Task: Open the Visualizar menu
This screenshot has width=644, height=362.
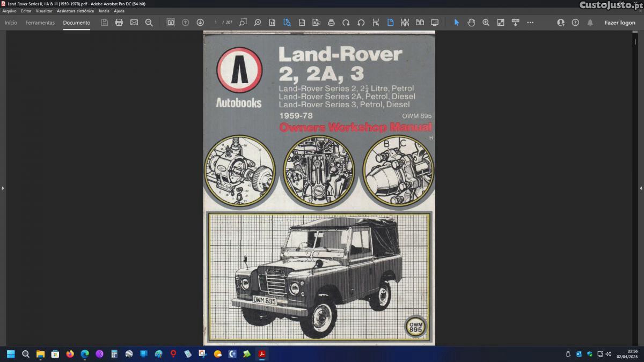Action: pyautogui.click(x=44, y=11)
